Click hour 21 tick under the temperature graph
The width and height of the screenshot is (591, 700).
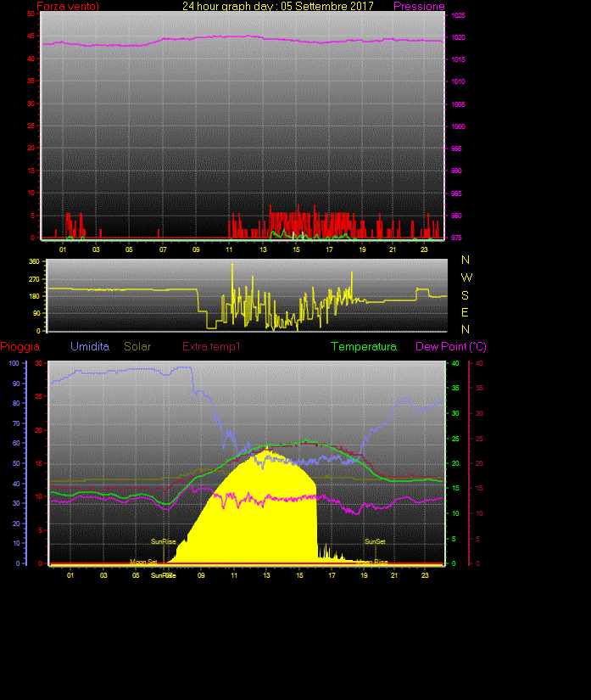coord(393,575)
